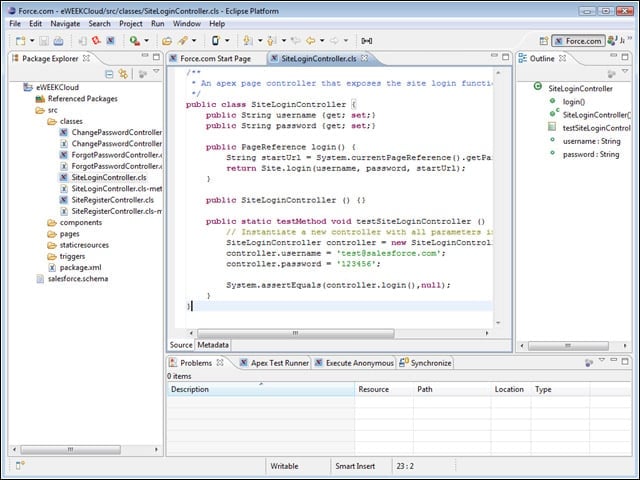This screenshot has width=640, height=480.
Task: Close the SiteLoginController.cls editor tab
Action: 364,58
